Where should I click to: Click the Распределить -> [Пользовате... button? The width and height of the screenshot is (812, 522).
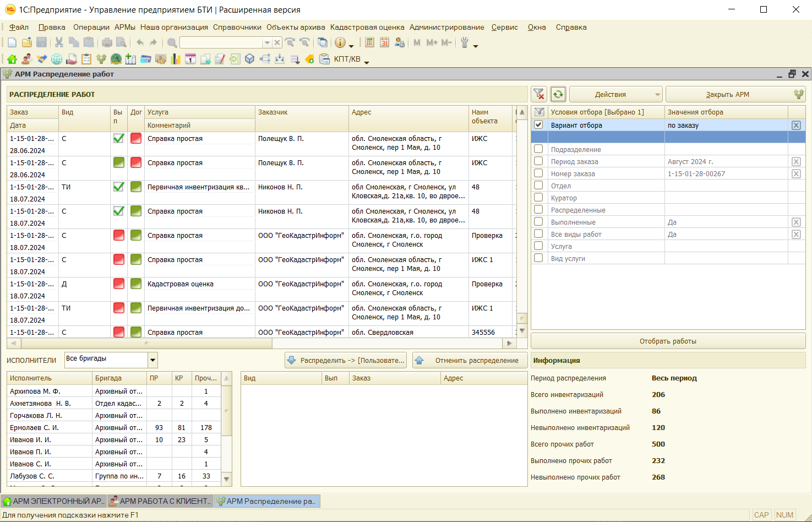346,361
